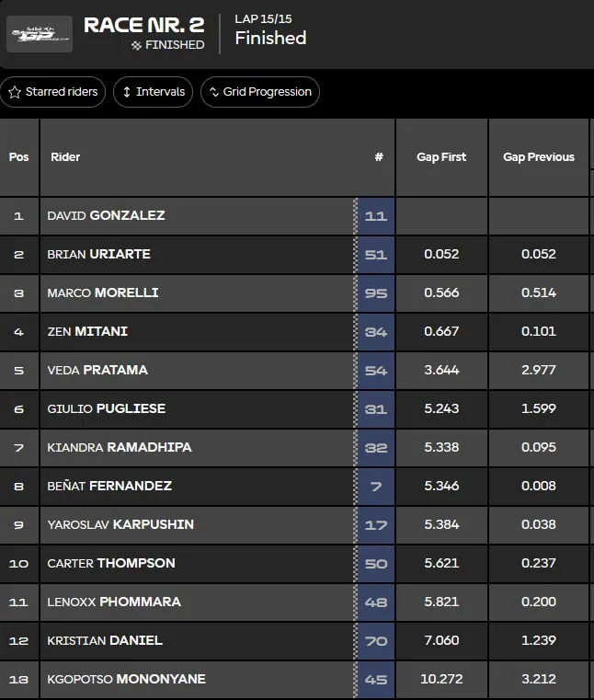Select the Rider column header
This screenshot has width=594, height=700.
(x=65, y=157)
